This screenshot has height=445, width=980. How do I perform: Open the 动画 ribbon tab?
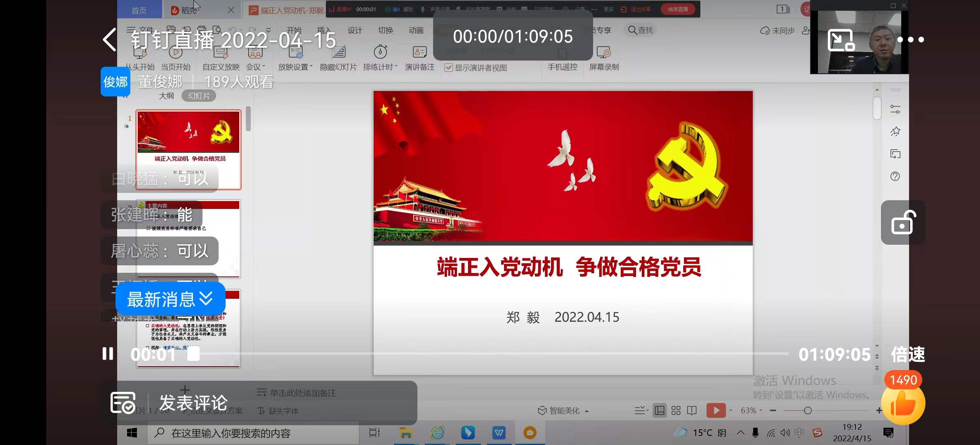click(x=416, y=30)
